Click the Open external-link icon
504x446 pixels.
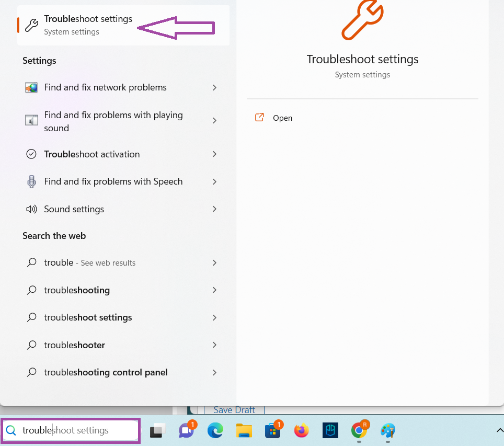259,117
